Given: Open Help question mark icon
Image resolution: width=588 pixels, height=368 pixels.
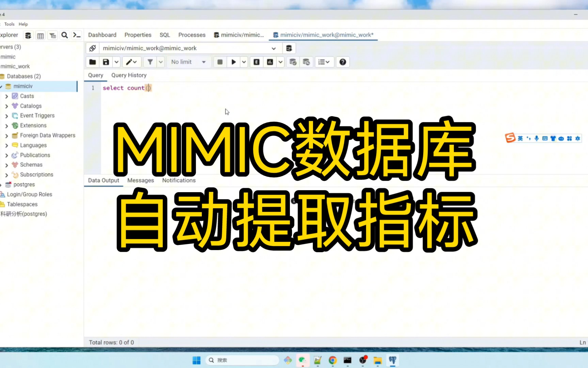Looking at the screenshot, I should (x=343, y=62).
